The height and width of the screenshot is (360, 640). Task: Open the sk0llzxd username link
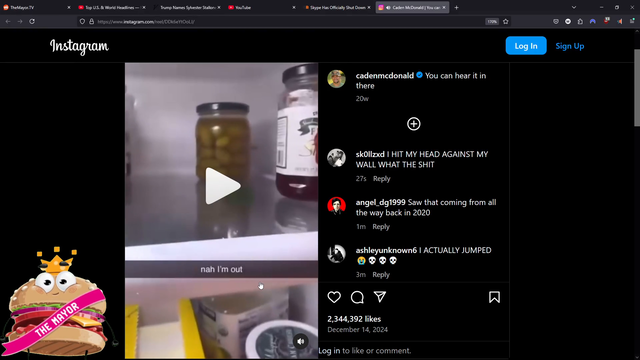[x=370, y=154]
